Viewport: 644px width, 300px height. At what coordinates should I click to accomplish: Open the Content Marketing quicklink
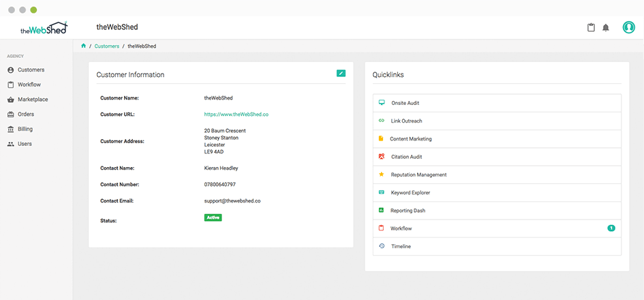click(x=497, y=139)
